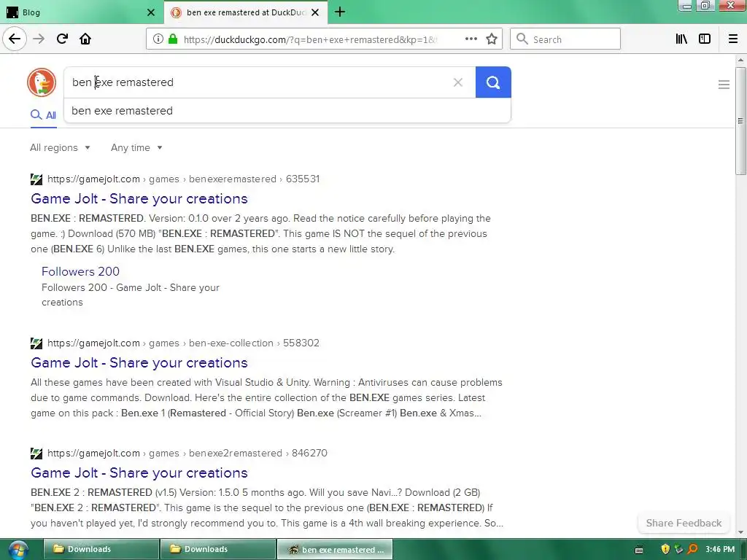
Task: Click the gamejolt.com benexe2remastered 846270 URL
Action: pos(187,454)
